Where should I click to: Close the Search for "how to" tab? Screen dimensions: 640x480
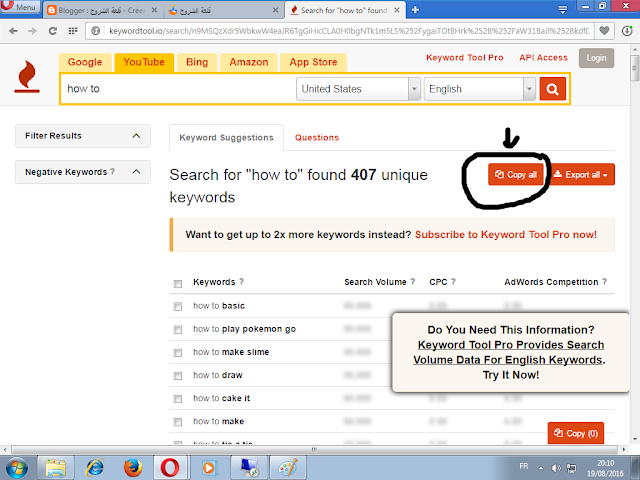[397, 10]
